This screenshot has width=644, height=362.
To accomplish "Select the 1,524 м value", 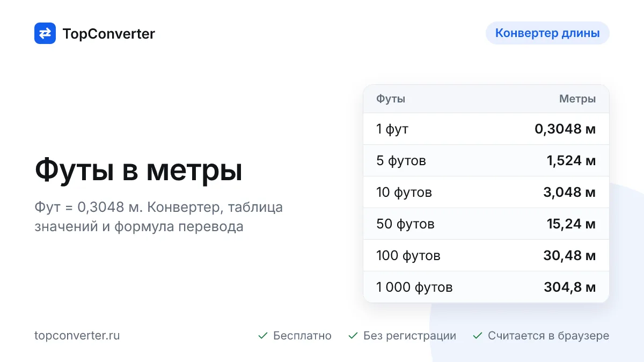I will (x=571, y=160).
